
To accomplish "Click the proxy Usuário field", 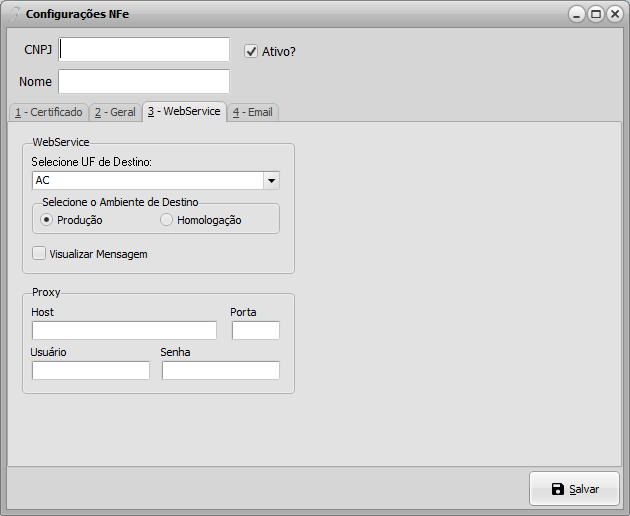I will point(91,371).
